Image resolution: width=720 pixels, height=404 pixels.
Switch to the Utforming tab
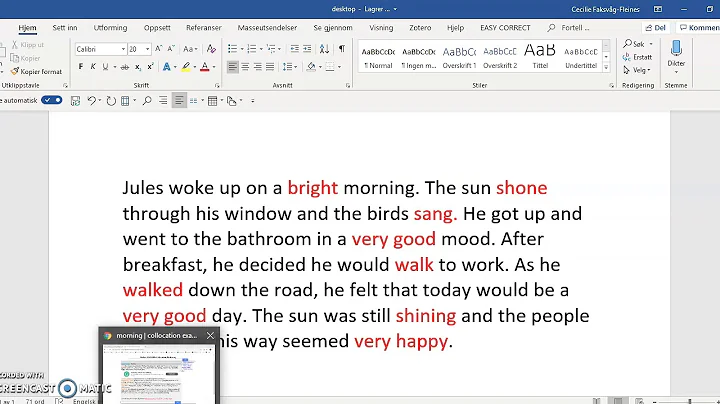tap(110, 28)
